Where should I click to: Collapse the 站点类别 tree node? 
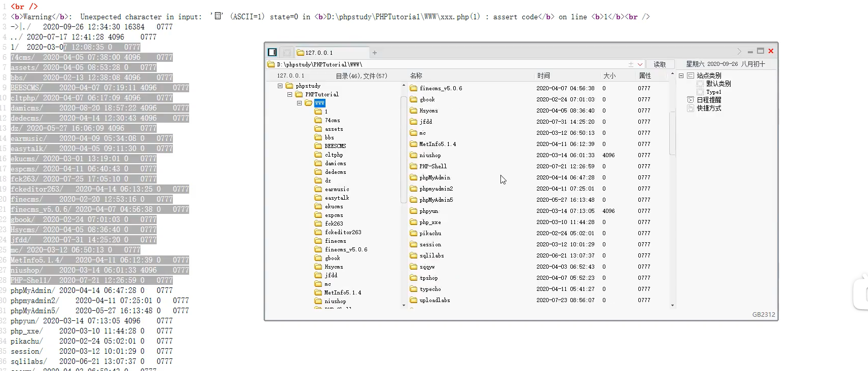[x=681, y=76]
